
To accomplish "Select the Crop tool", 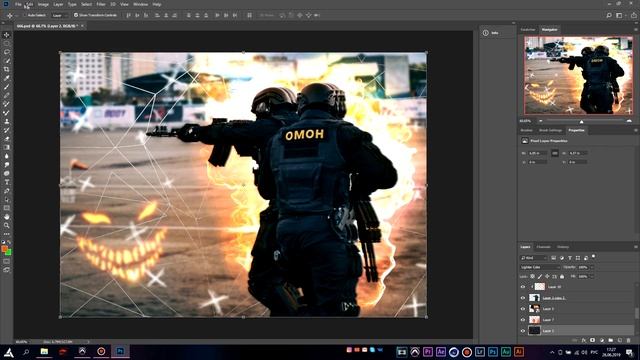I will point(7,69).
